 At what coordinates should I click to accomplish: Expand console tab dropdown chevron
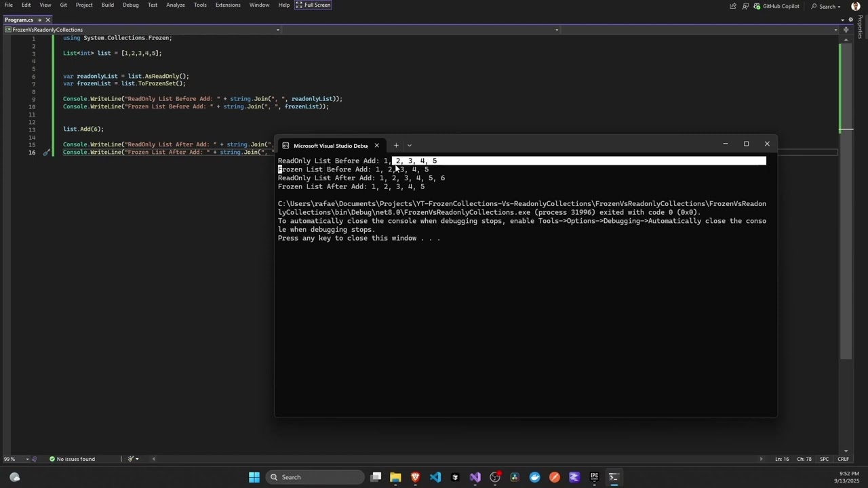click(x=409, y=145)
